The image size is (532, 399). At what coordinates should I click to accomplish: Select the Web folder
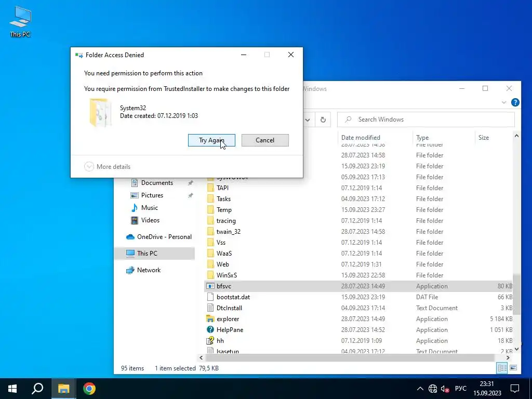point(222,264)
